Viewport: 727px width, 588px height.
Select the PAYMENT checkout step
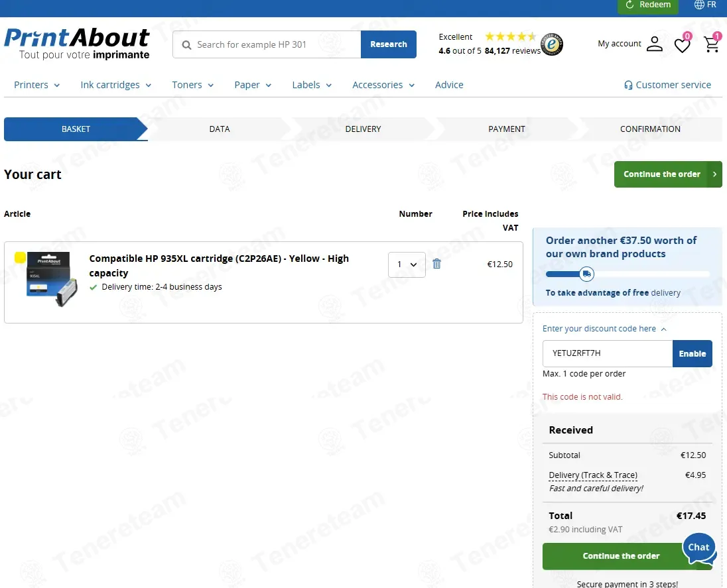pos(506,129)
